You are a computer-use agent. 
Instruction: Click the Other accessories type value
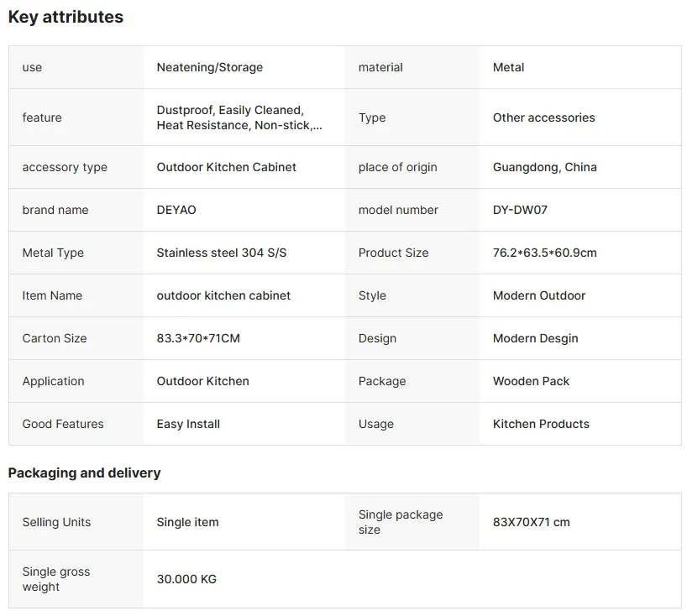(x=543, y=117)
